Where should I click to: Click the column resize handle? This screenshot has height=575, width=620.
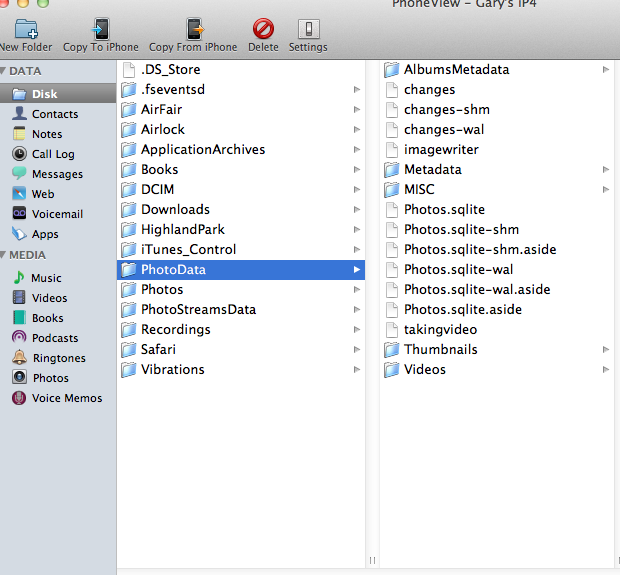coord(372,560)
